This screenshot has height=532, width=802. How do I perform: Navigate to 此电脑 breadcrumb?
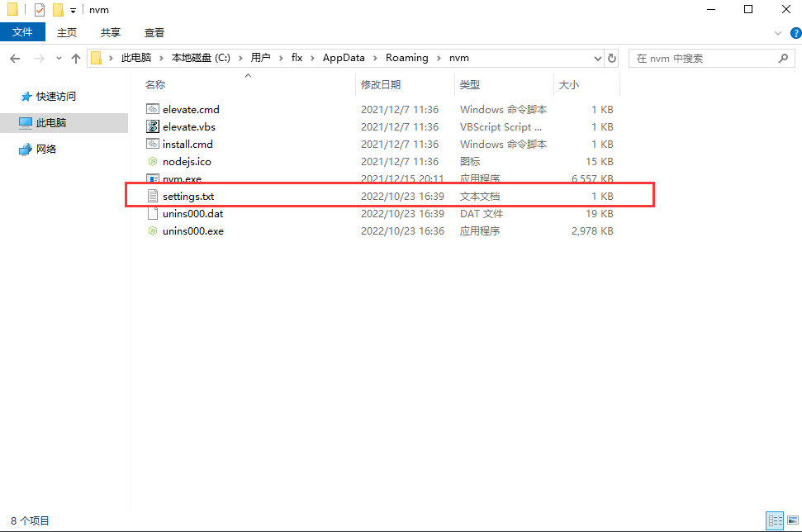click(x=136, y=58)
